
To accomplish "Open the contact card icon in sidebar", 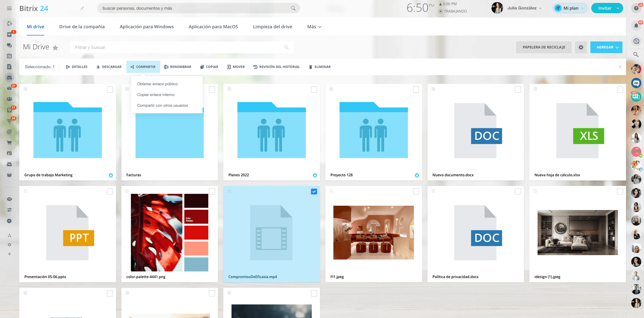I will pos(9,153).
